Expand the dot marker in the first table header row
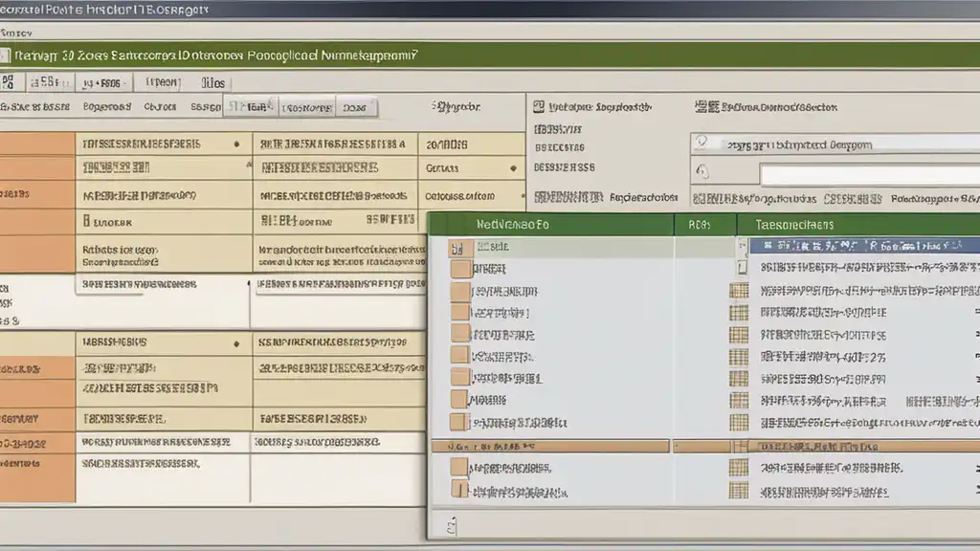Screen dimensions: 980x551 click(x=236, y=144)
